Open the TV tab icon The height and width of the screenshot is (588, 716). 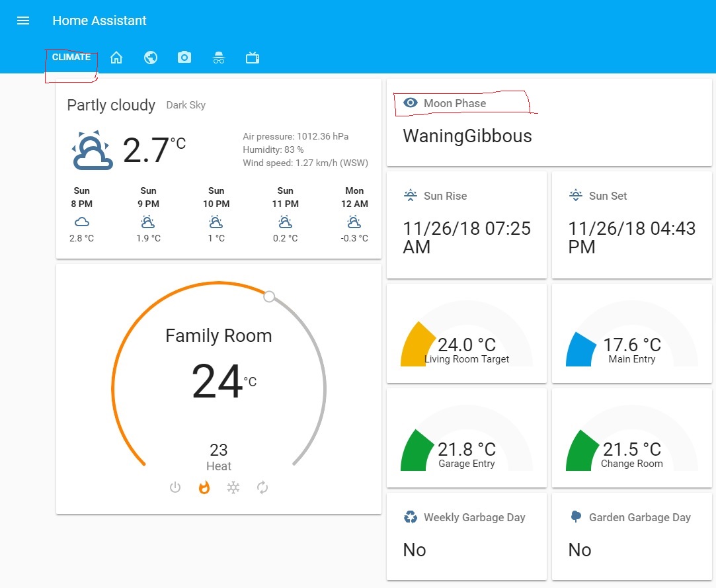click(x=252, y=58)
